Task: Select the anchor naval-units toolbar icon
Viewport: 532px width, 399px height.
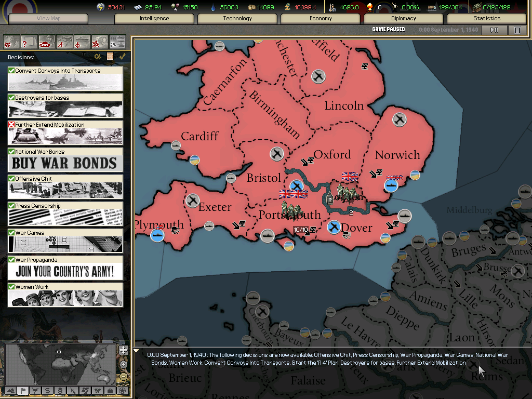Action: coord(82,43)
